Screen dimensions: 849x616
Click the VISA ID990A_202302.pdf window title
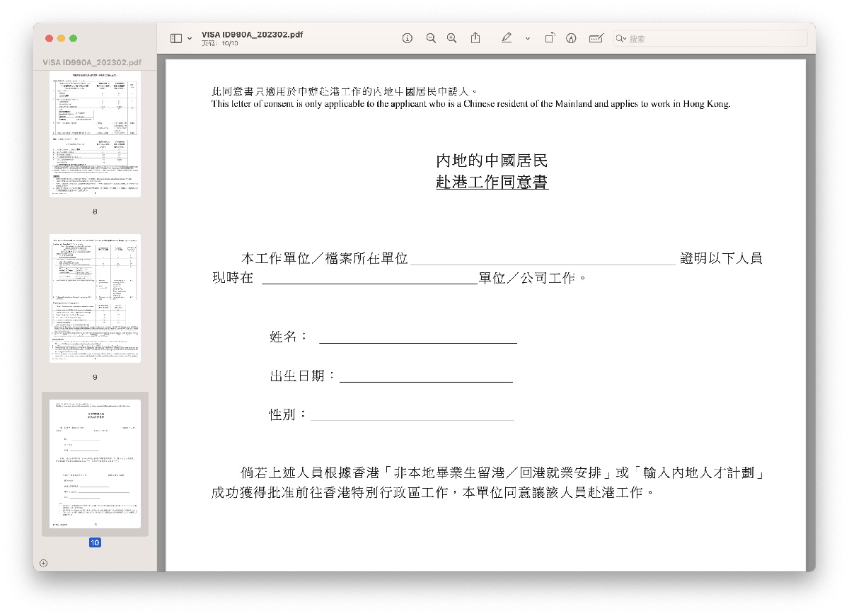click(252, 34)
